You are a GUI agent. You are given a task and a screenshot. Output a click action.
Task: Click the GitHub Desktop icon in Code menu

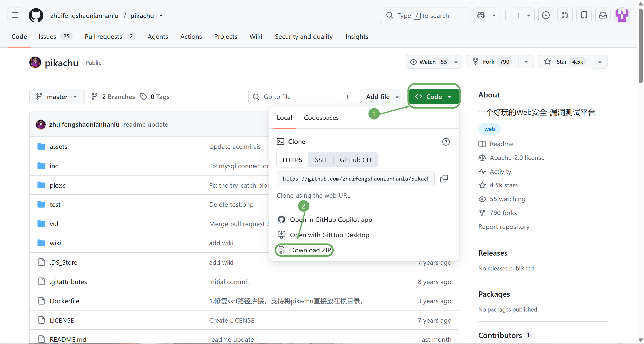pos(281,235)
